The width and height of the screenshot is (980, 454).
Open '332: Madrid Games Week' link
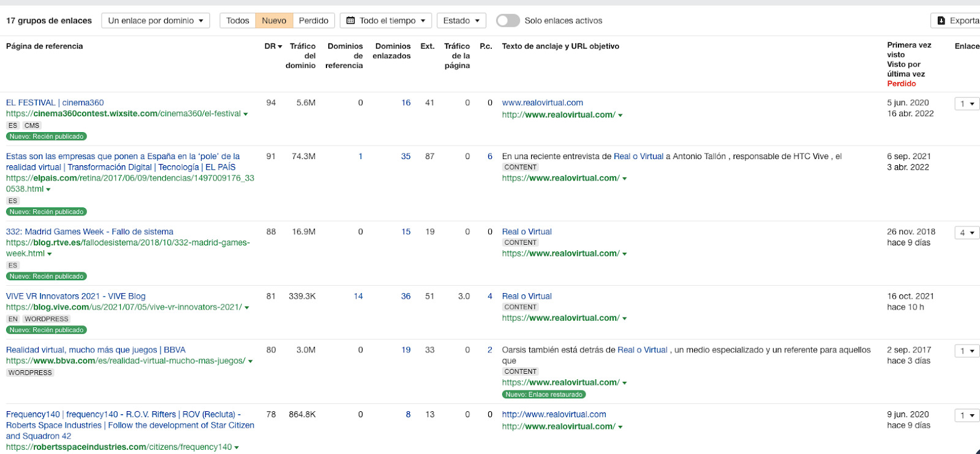89,232
